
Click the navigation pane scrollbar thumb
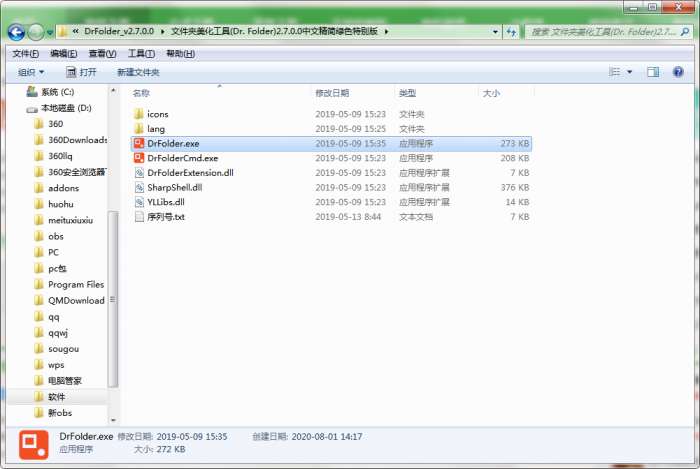click(113, 299)
